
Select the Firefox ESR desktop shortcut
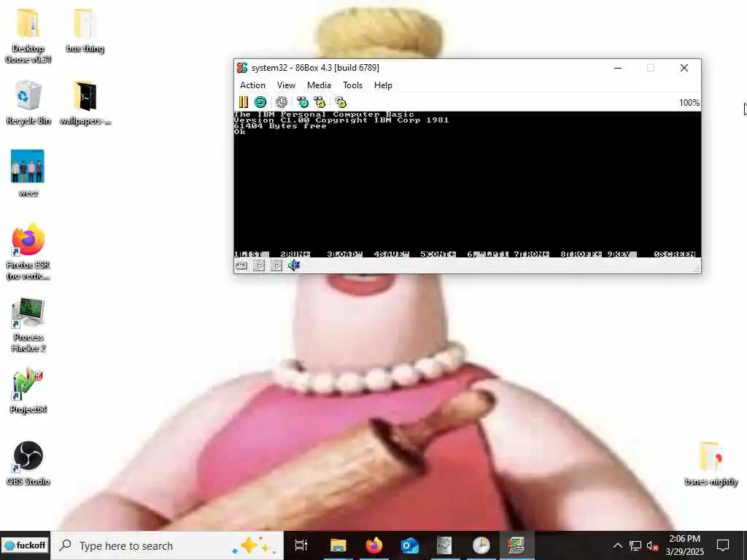pyautogui.click(x=28, y=252)
